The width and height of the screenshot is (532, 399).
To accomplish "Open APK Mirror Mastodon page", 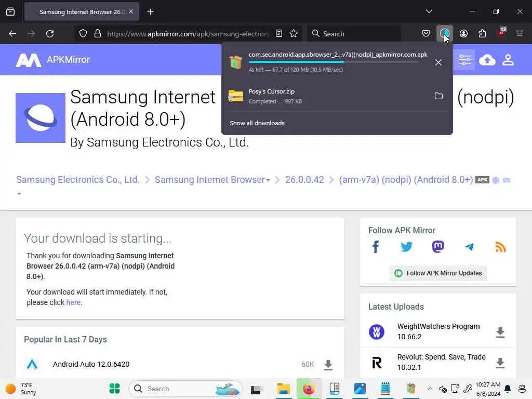I will [x=438, y=247].
